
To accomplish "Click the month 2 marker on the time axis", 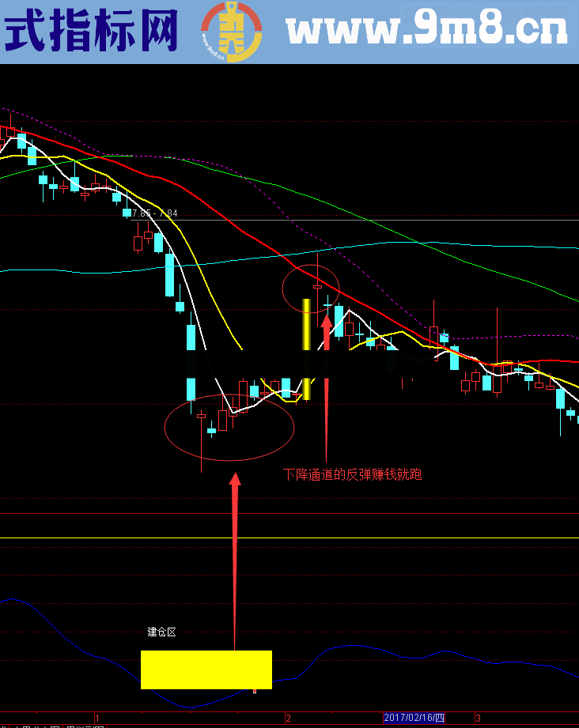I will coord(289,718).
